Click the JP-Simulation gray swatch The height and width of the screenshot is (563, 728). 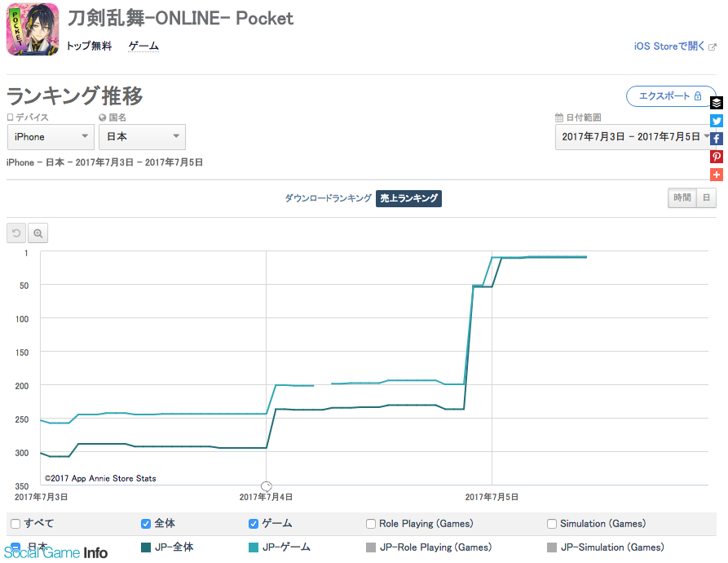click(552, 547)
